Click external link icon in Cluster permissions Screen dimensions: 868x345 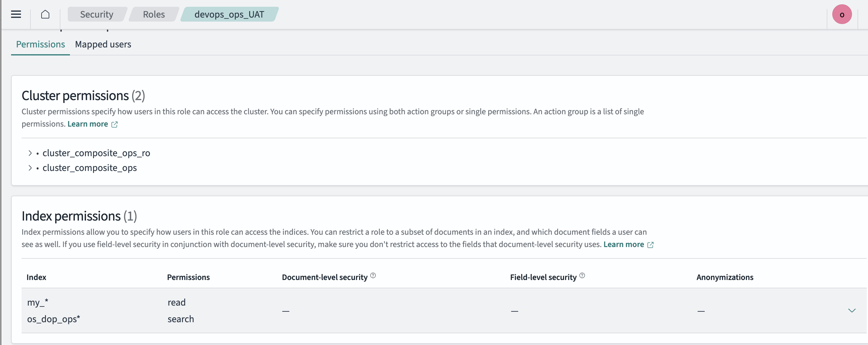click(115, 125)
